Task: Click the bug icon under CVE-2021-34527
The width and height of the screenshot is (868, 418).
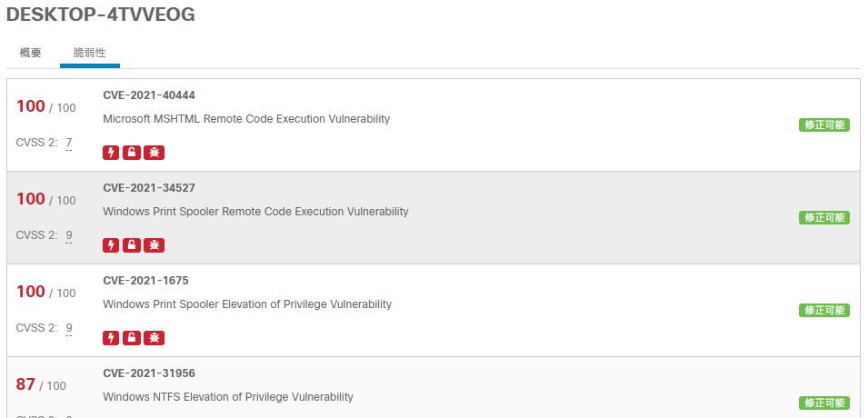Action: [155, 245]
